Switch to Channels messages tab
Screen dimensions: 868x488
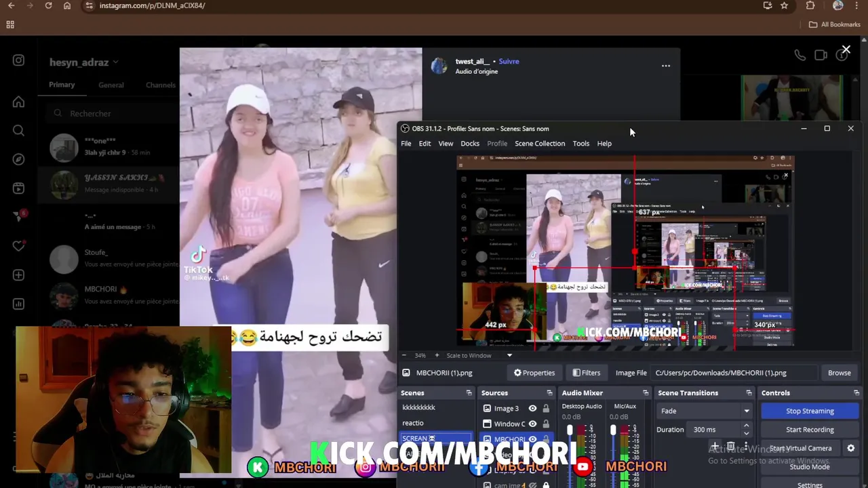161,85
